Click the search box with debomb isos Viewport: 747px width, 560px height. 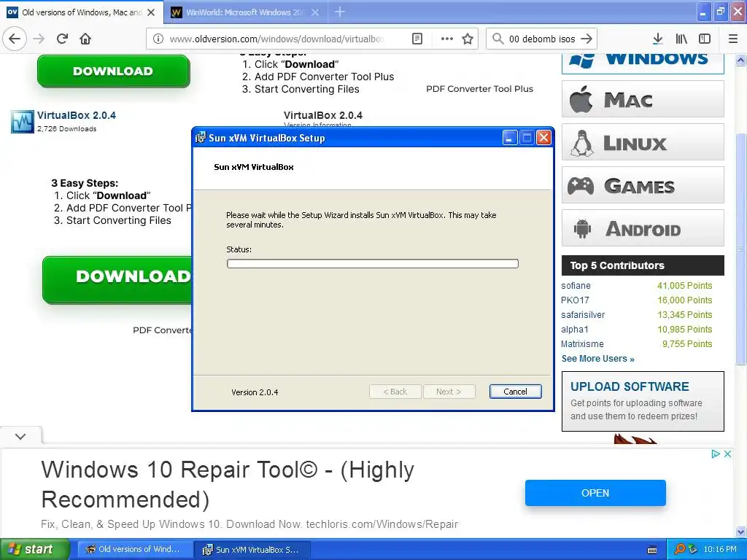[x=542, y=39]
